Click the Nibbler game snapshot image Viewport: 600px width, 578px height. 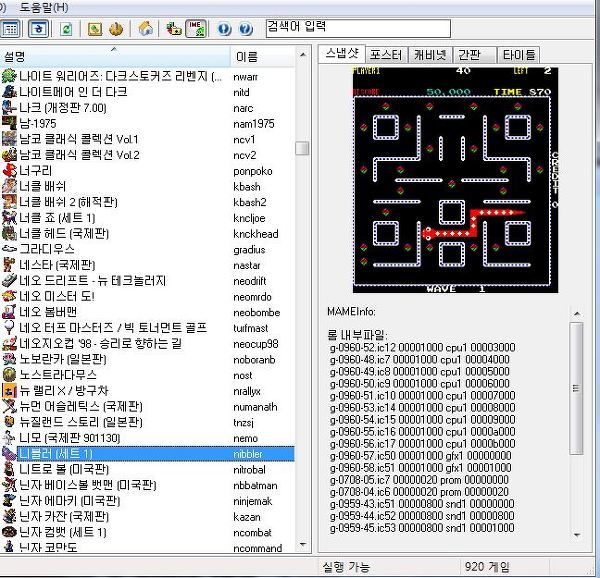click(455, 180)
